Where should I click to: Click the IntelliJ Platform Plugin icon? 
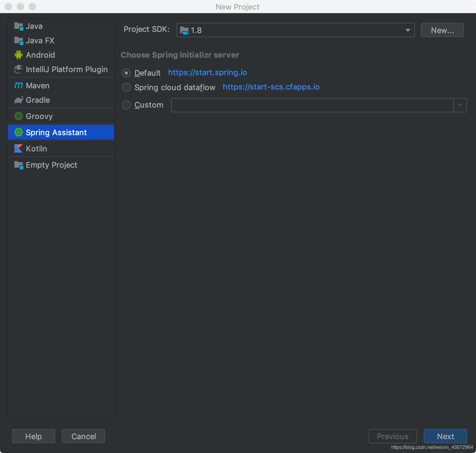[19, 69]
